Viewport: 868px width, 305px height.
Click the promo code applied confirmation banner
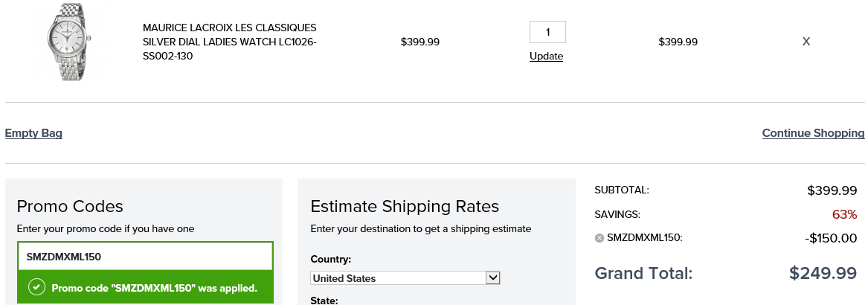point(145,288)
